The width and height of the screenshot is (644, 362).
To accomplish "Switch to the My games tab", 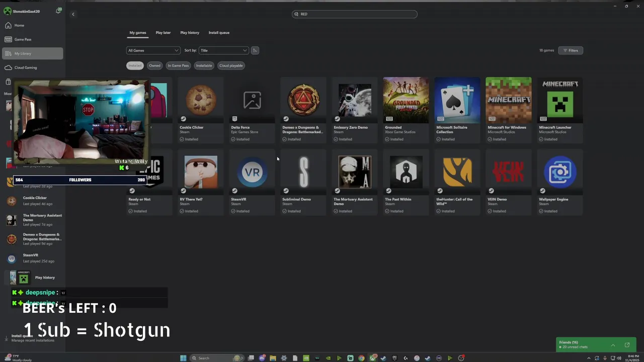I will [138, 33].
